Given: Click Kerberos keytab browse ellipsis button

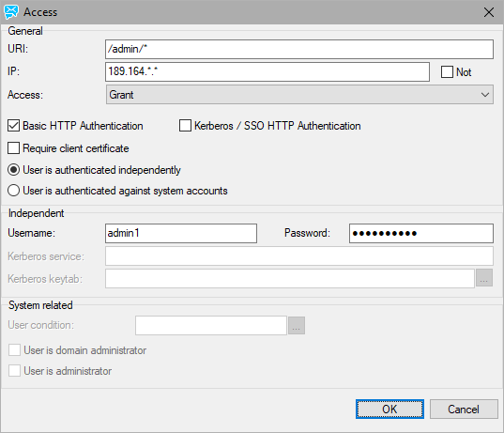Looking at the screenshot, I should click(484, 278).
